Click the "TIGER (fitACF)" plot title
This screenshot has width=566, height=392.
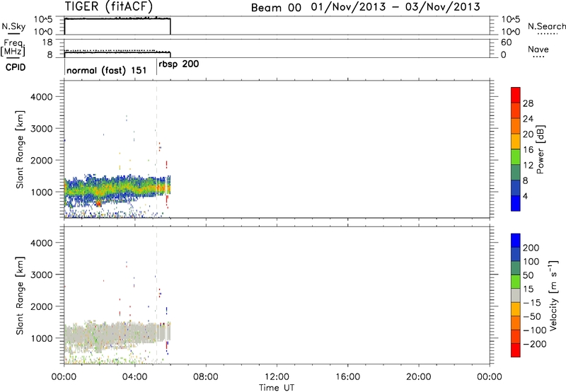point(109,6)
